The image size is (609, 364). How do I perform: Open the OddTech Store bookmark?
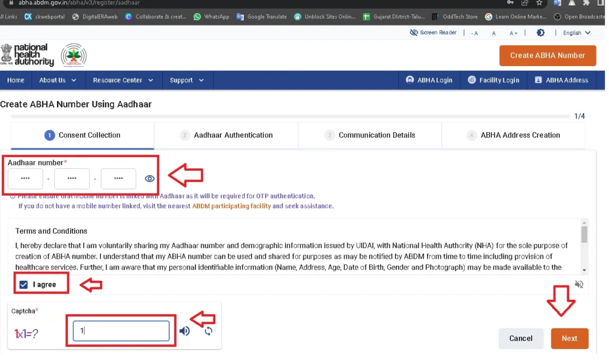click(x=455, y=17)
